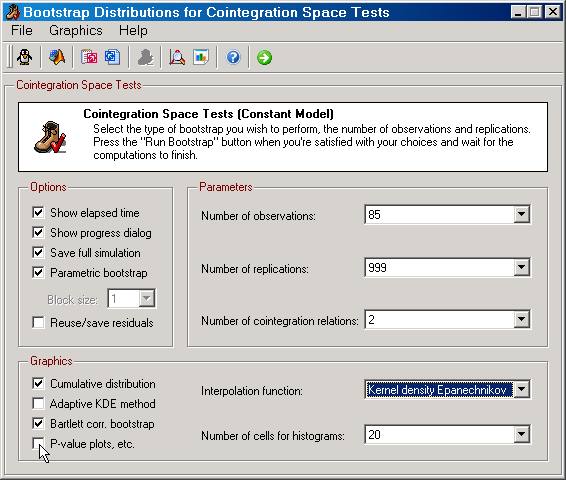Click the cointegration relations value field

[440, 319]
